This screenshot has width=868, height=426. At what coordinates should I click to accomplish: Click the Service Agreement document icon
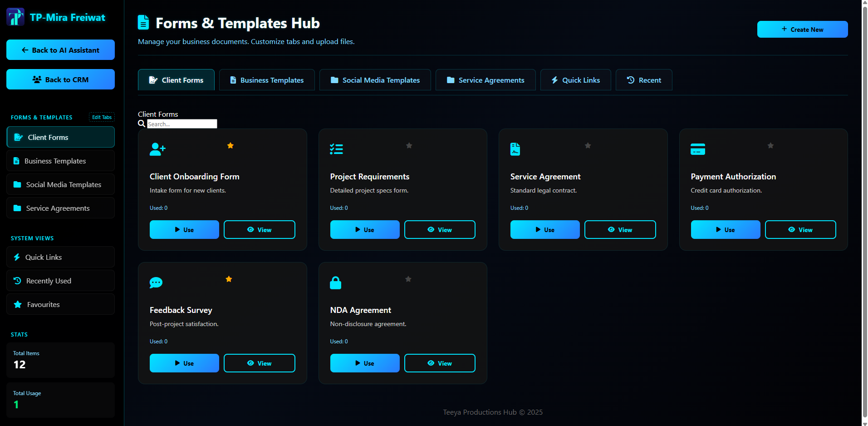coord(515,149)
